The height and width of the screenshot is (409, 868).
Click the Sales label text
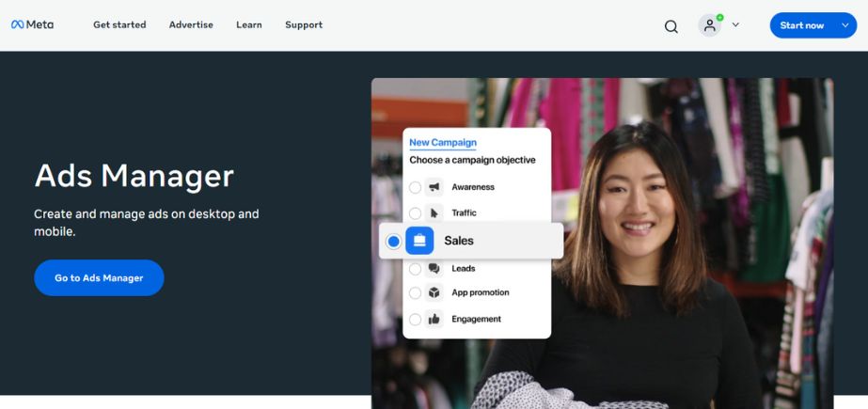click(x=459, y=241)
